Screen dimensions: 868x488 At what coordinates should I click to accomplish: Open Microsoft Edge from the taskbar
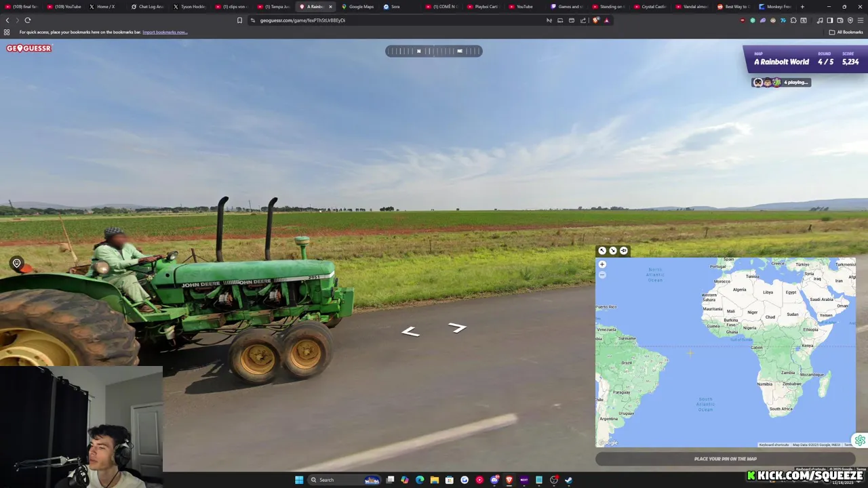tap(420, 480)
